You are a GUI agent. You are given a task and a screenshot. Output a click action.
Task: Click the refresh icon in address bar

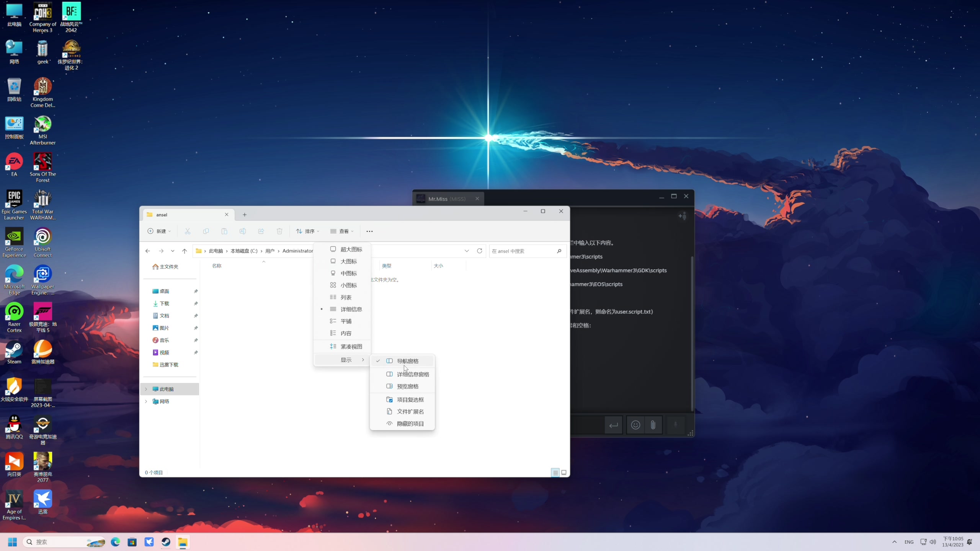click(479, 251)
